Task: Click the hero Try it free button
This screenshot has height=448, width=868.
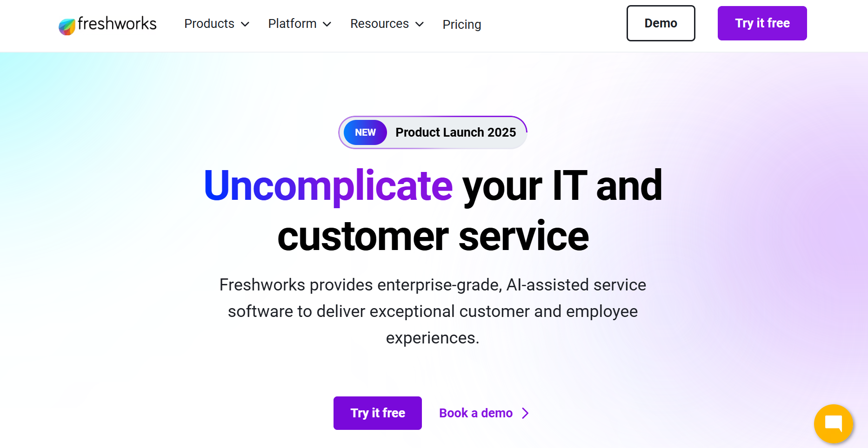Action: point(377,413)
